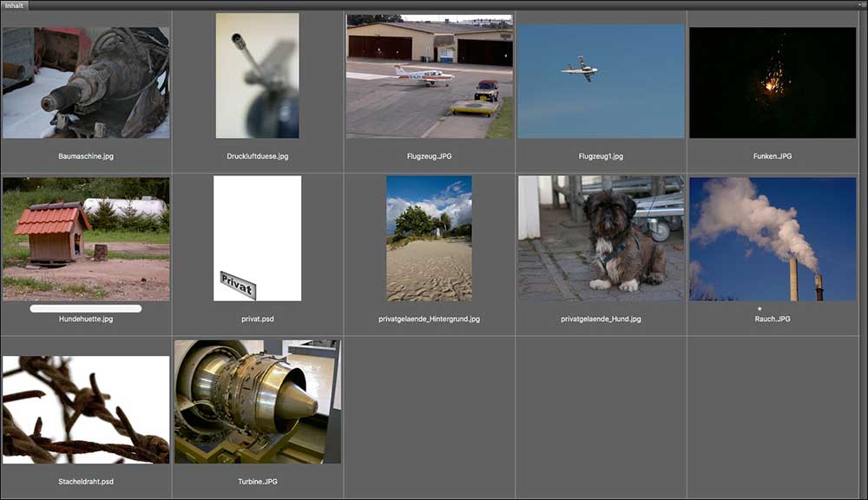The height and width of the screenshot is (500, 868).
Task: Click the Druckluftduese.jpg thumbnail image
Action: coord(257,76)
